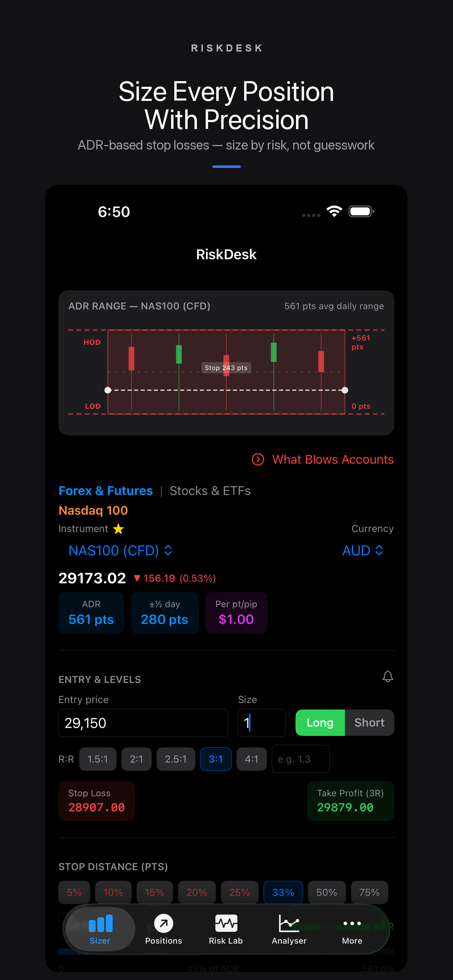The height and width of the screenshot is (980, 453).
Task: Open the AUD currency dropdown
Action: point(363,550)
